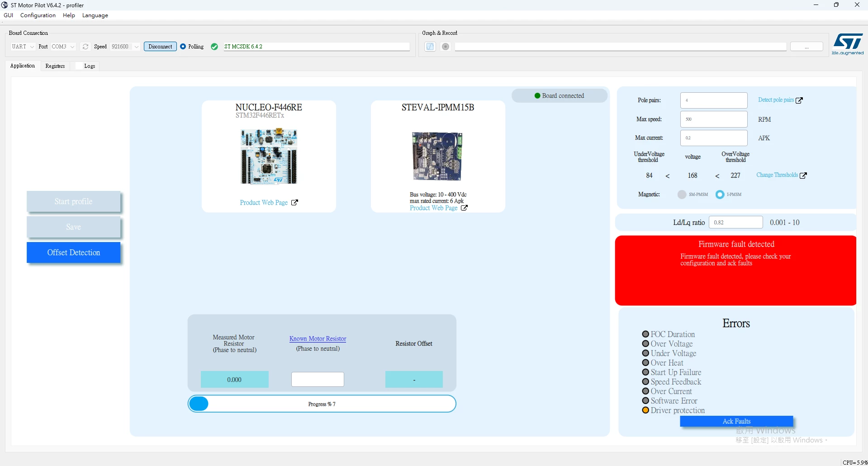Image resolution: width=868 pixels, height=466 pixels.
Task: Click the Over Heat error indicator
Action: tap(645, 363)
